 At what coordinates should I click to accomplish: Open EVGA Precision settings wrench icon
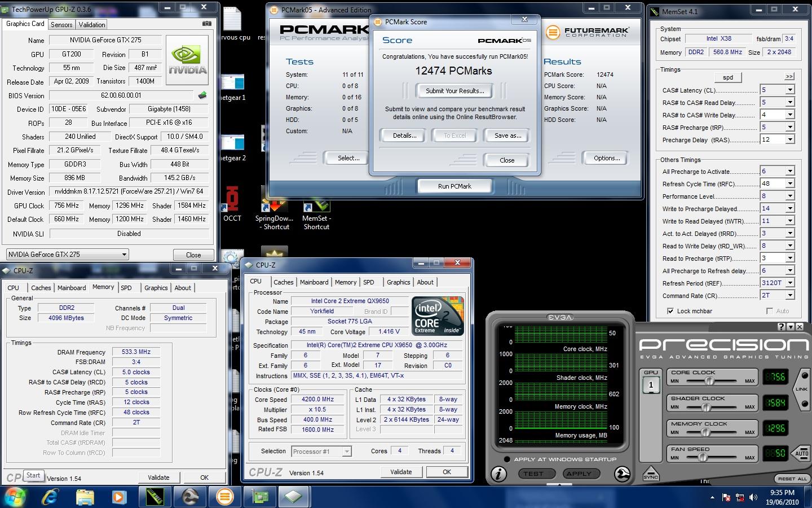622,474
